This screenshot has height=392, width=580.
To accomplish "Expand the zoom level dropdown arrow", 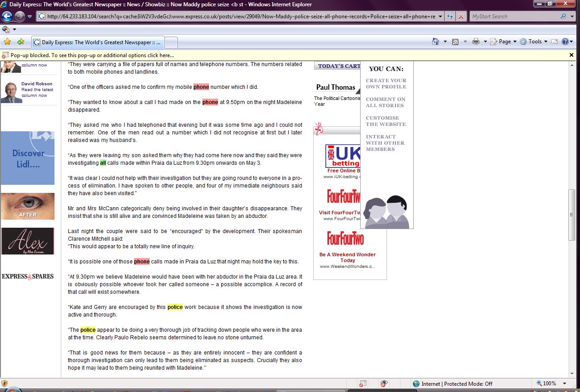I will (x=565, y=384).
